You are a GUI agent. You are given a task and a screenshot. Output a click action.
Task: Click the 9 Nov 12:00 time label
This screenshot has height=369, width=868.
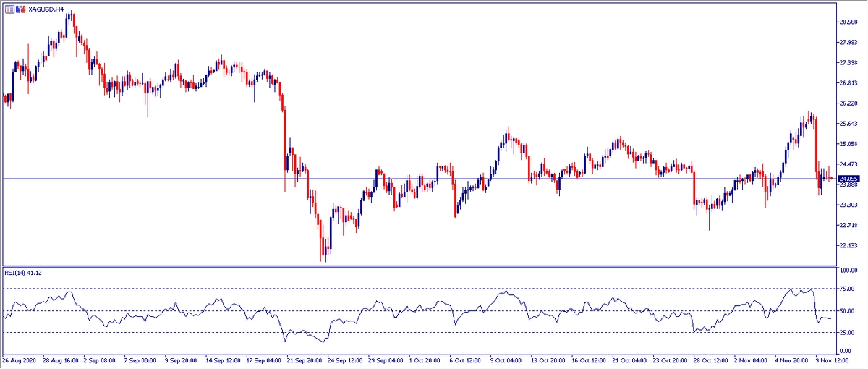833,360
